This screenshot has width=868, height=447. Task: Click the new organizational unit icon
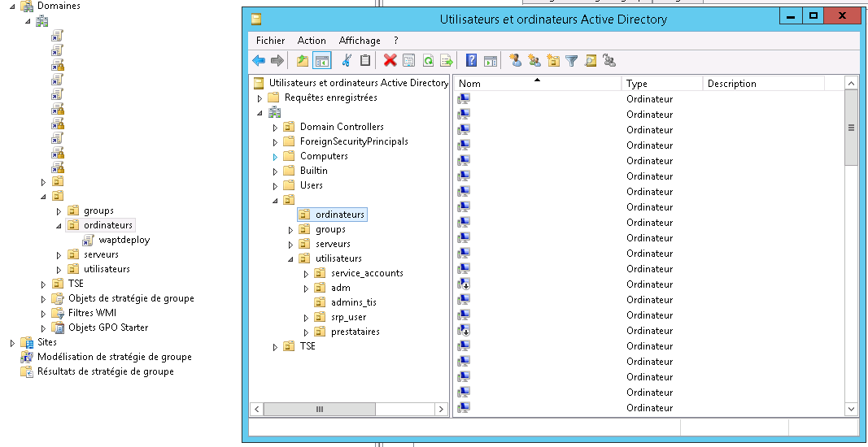tap(553, 60)
